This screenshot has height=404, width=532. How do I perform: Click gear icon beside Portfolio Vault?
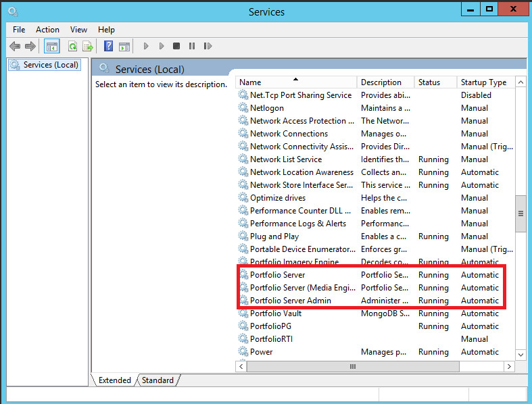coord(243,313)
